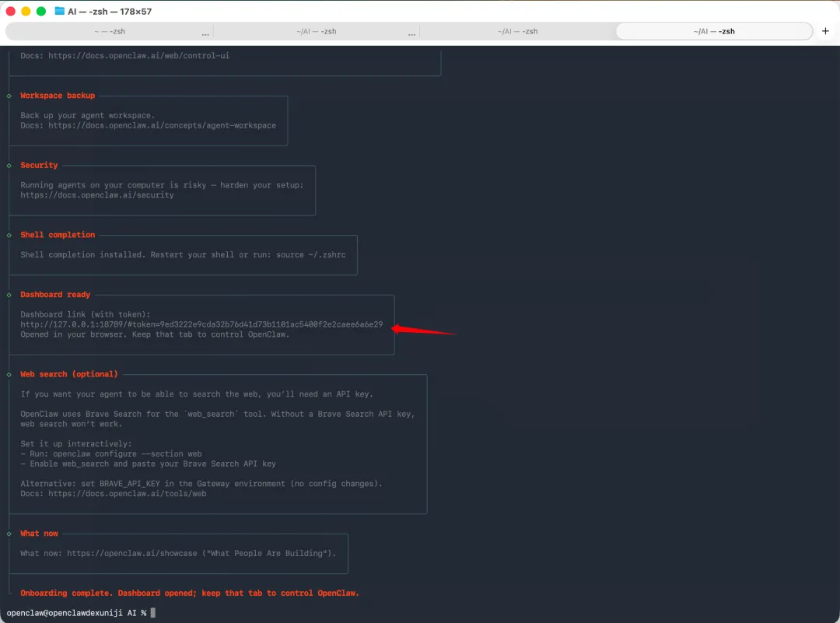Open the docs.openclaw.ai/security link
Screen dimensions: 840x623
(x=97, y=195)
